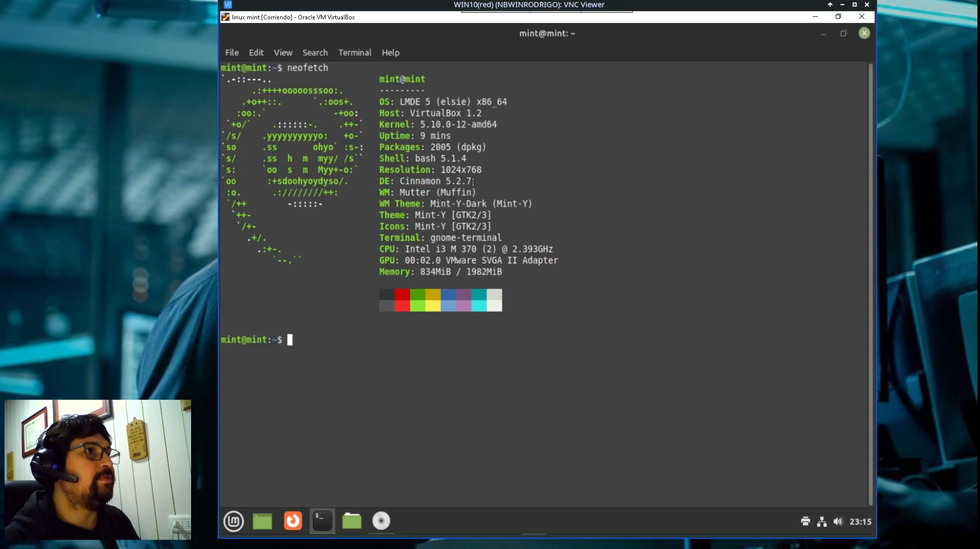This screenshot has height=549, width=980.
Task: Open the Terminal menu
Action: 354,52
